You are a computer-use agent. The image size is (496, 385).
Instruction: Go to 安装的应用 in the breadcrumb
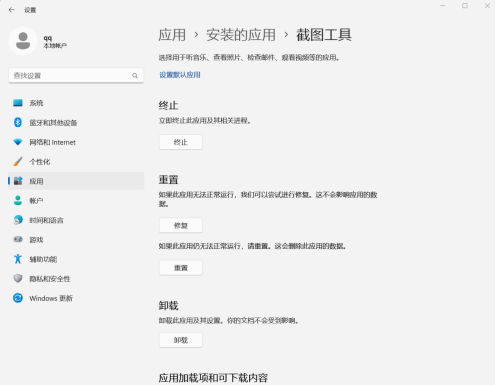point(241,35)
